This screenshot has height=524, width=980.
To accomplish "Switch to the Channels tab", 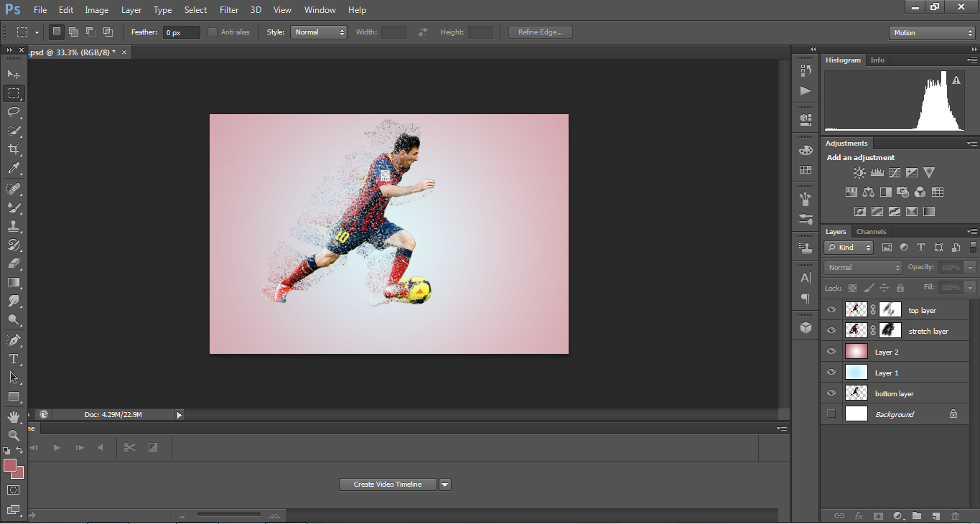I will [x=871, y=232].
